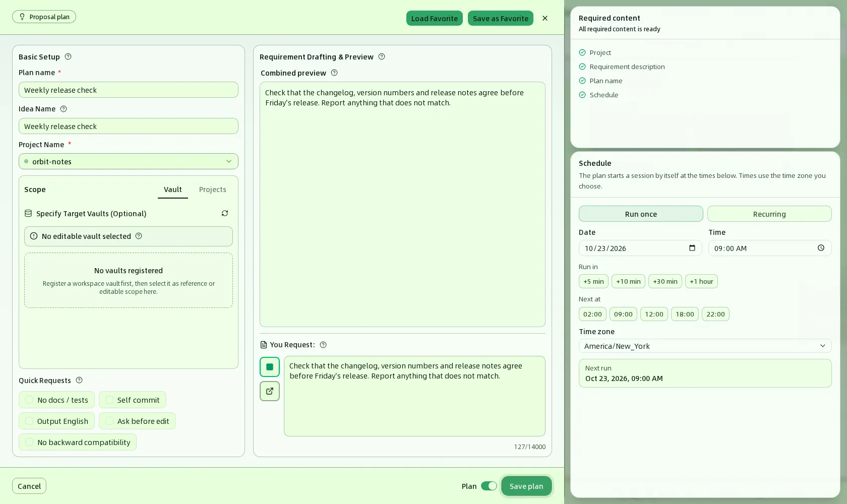The width and height of the screenshot is (847, 504).
Task: Select the 09:00 next-at time
Action: tap(623, 314)
